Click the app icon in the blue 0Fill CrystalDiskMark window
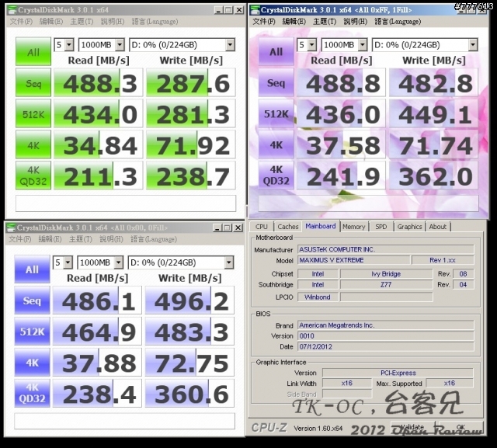Screen dimensions: 497x448 (x=11, y=227)
